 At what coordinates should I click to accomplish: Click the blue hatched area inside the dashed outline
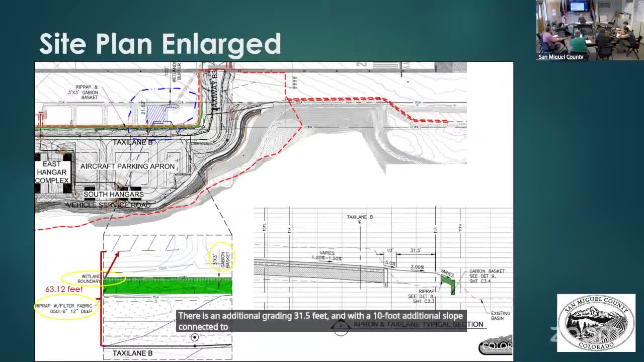click(x=156, y=114)
